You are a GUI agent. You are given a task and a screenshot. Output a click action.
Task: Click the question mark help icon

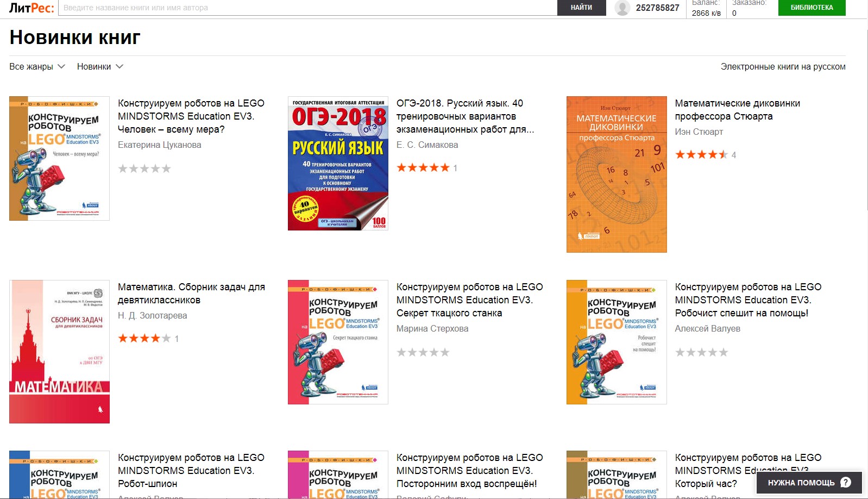pyautogui.click(x=846, y=483)
